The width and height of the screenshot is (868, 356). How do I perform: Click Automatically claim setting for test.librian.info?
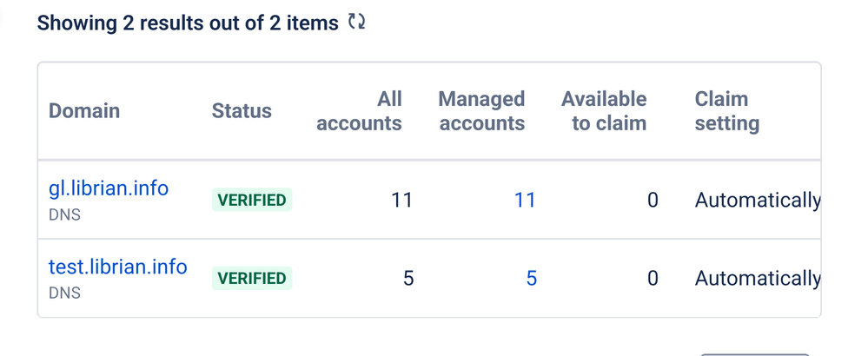(758, 279)
